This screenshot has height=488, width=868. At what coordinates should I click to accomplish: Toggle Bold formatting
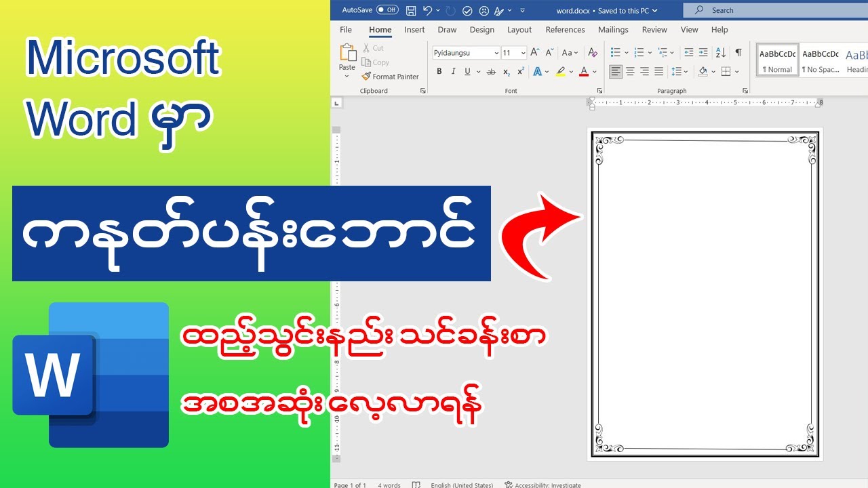pos(439,71)
